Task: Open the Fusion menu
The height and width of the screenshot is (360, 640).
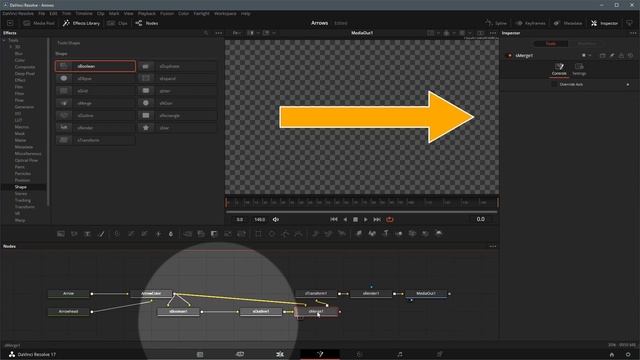Action: point(167,13)
